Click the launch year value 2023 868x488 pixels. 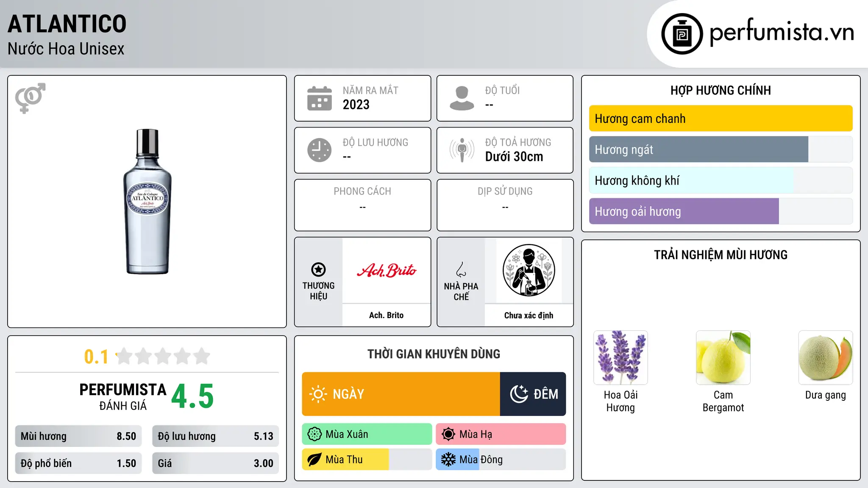(356, 105)
